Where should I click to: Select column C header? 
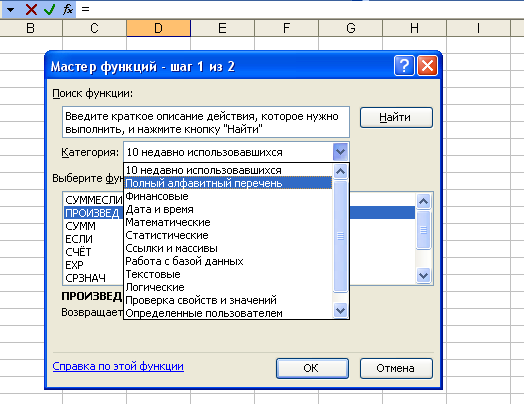tap(95, 28)
